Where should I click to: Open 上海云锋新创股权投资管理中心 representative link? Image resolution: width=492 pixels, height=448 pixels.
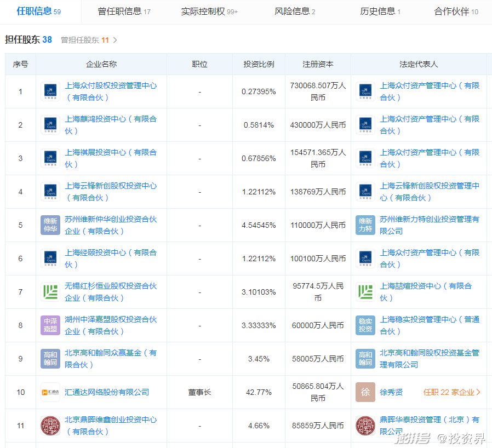[x=430, y=192]
